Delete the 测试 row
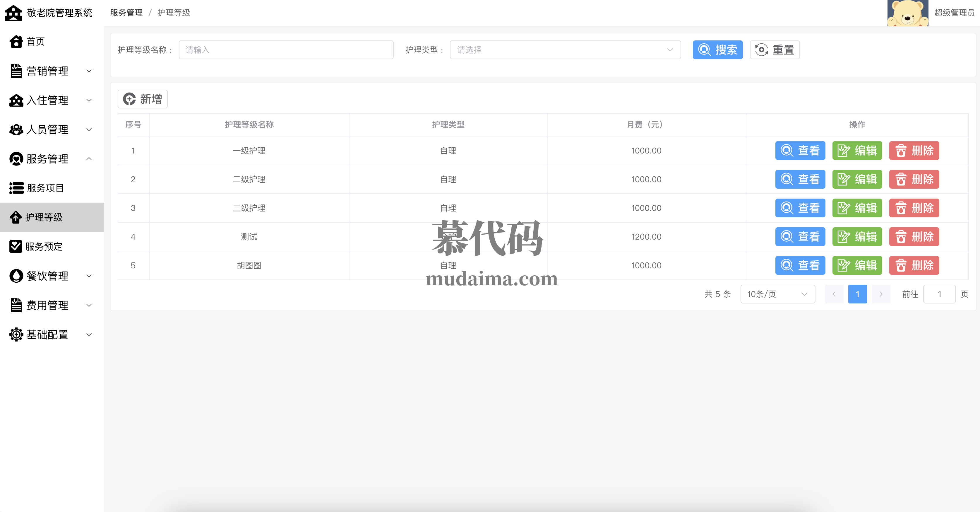980x512 pixels. pos(914,237)
